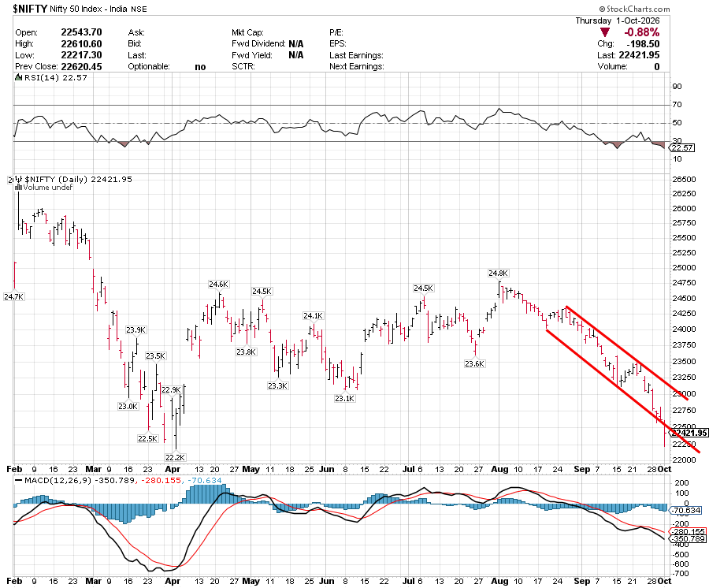709x588 pixels.
Task: Click the 'Nifty 50 Index - India NSE' title
Action: point(98,9)
